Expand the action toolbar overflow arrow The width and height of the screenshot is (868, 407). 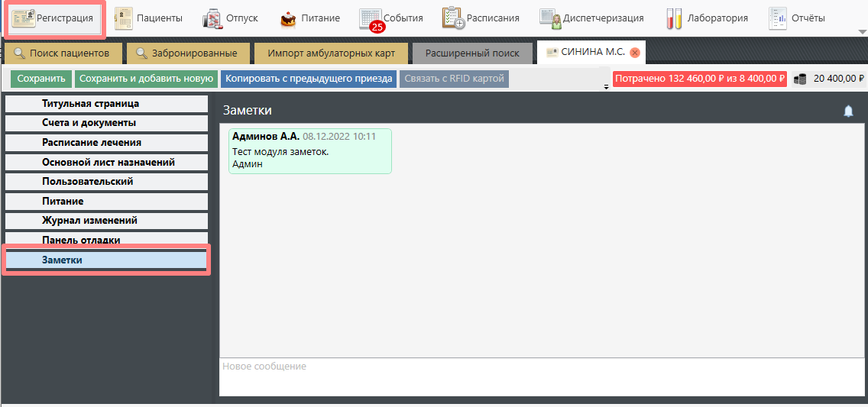pyautogui.click(x=606, y=87)
